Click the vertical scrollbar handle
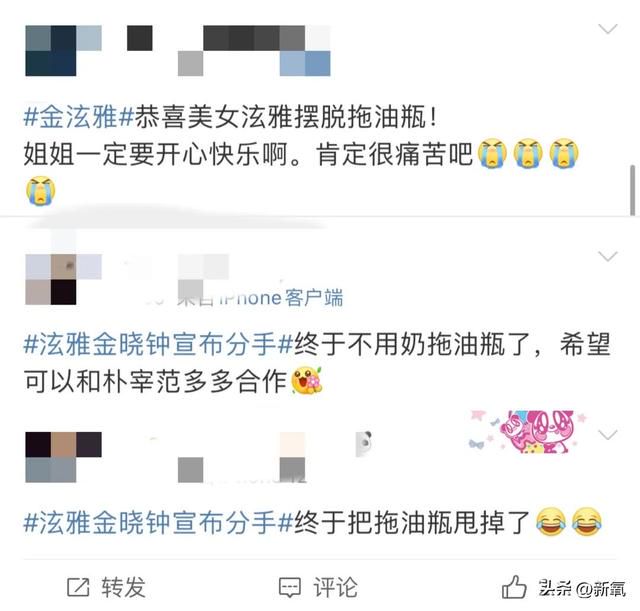Viewport: 640px width, 611px height. tap(633, 190)
